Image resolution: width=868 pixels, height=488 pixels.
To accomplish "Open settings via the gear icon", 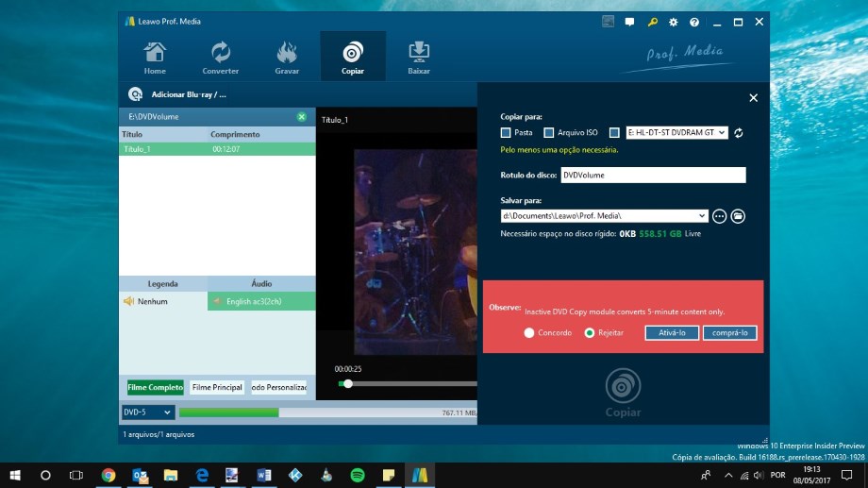I will (x=674, y=22).
